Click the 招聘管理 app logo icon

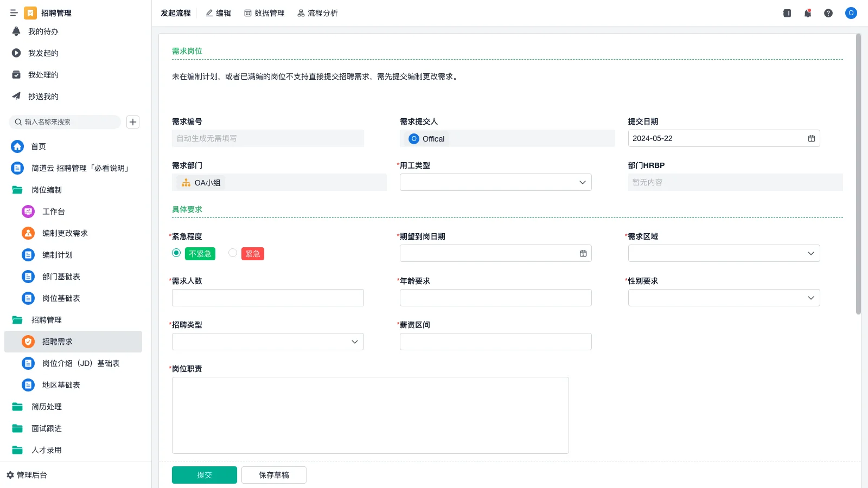pos(30,13)
